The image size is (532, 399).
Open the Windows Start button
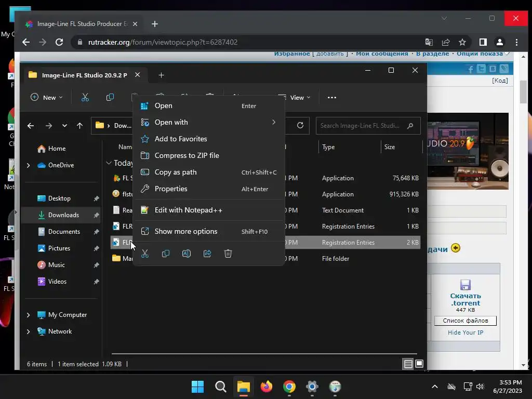click(x=198, y=387)
